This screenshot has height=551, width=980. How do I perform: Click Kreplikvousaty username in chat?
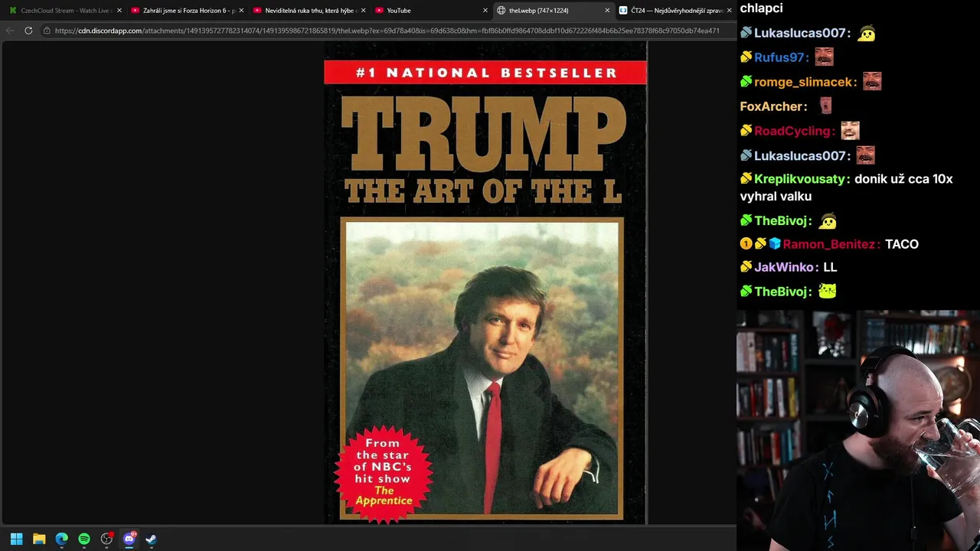(799, 179)
